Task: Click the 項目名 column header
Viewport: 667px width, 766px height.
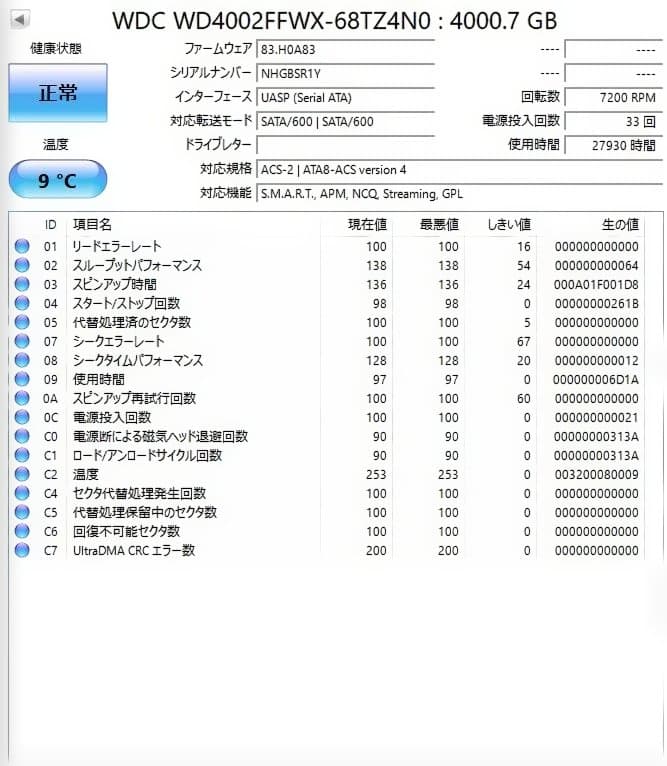Action: coord(92,225)
